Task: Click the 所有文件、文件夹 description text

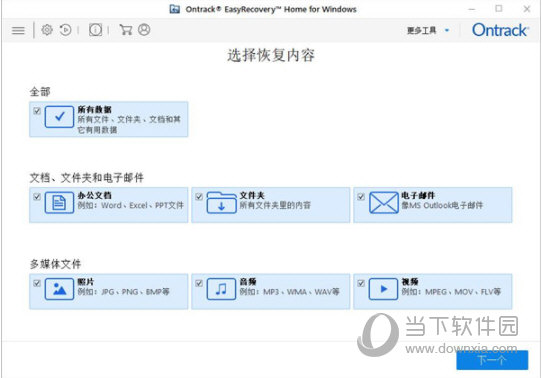Action: (129, 124)
